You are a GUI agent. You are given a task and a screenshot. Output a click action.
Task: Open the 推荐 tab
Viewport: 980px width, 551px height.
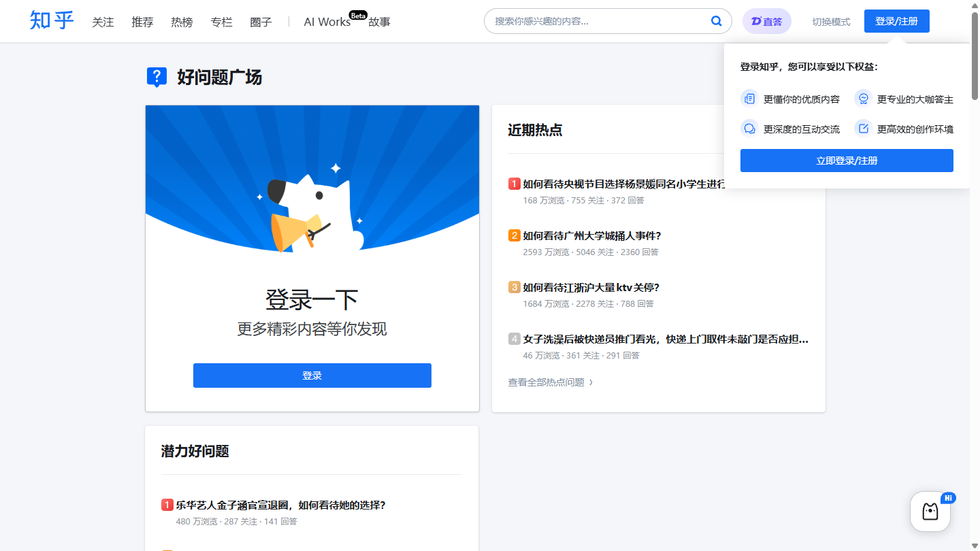[x=142, y=22]
